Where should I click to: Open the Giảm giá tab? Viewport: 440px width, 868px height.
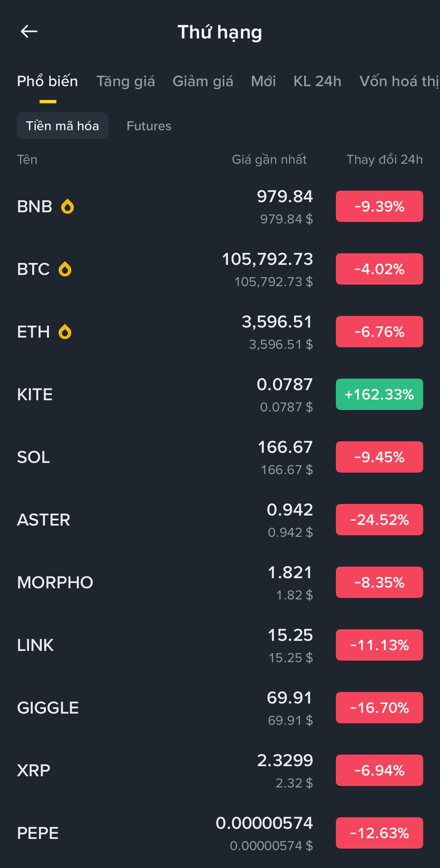[x=202, y=81]
